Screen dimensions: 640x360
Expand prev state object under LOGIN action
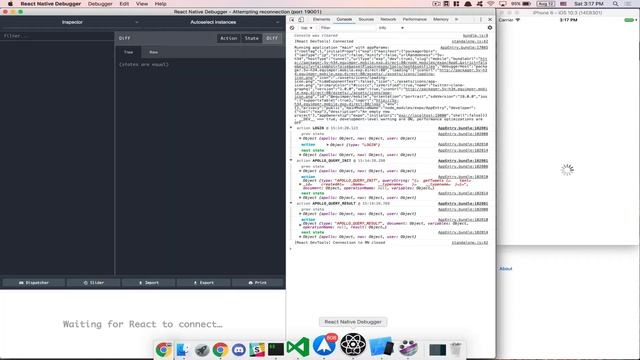coord(300,138)
